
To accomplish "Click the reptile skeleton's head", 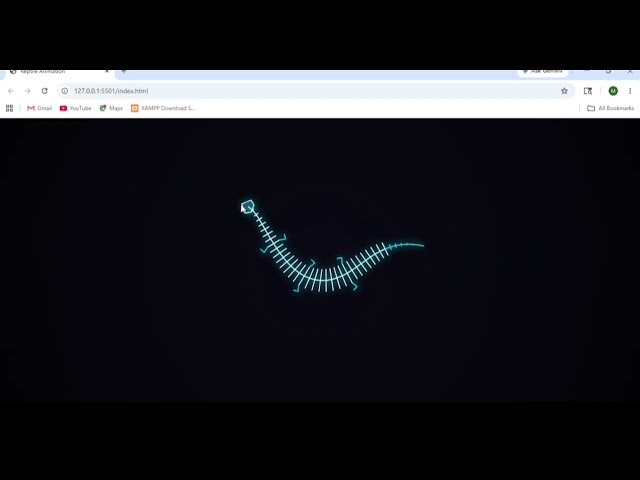I will [x=247, y=206].
